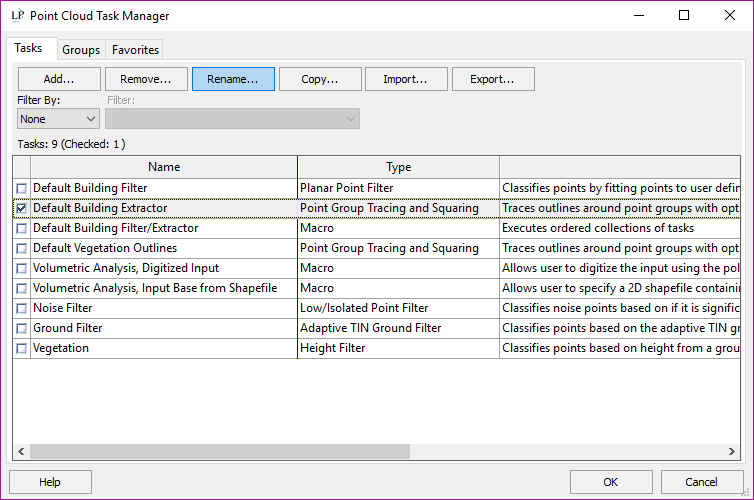Check the Default Building Filter/Extractor checkbox
This screenshot has width=754, height=500.
(x=21, y=228)
